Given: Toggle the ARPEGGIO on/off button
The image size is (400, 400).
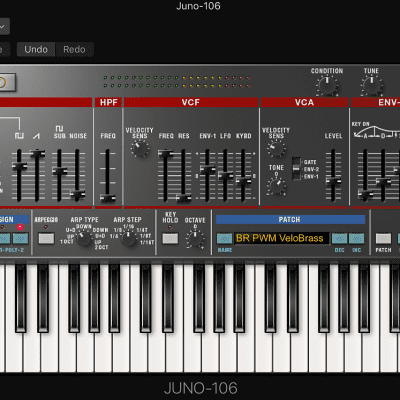Looking at the screenshot, I should (46, 239).
